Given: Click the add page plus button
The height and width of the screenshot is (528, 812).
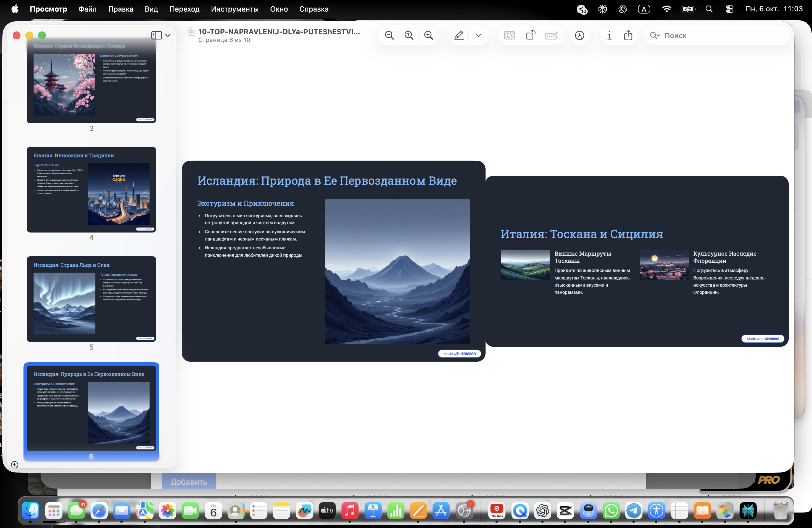Looking at the screenshot, I should 14,464.
